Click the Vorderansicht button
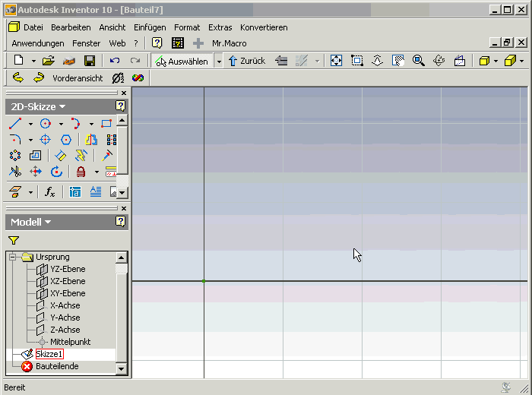This screenshot has width=532, height=395. coord(77,78)
